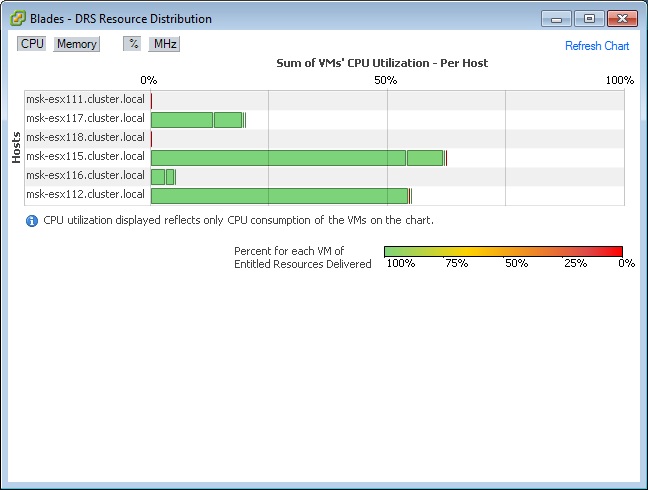Click the chart title 'Sum of VMs' CPU Utilization'

[x=382, y=63]
